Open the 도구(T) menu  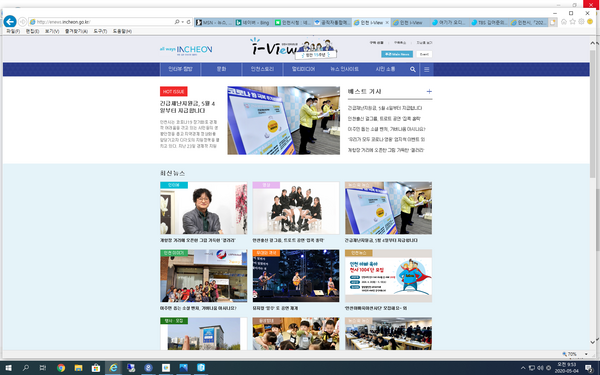click(100, 31)
